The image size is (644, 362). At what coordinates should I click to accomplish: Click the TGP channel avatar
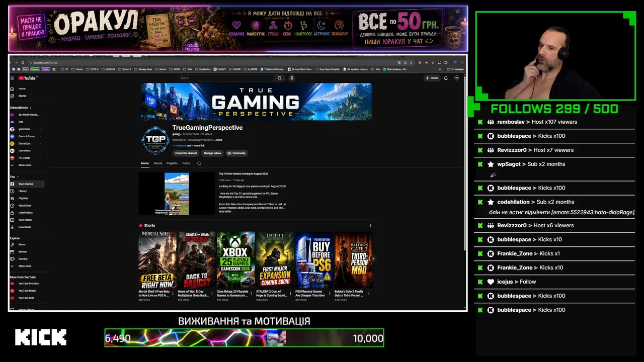click(x=155, y=141)
